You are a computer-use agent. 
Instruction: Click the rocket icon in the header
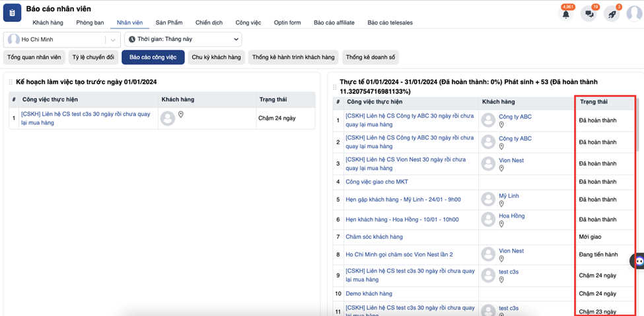(611, 14)
